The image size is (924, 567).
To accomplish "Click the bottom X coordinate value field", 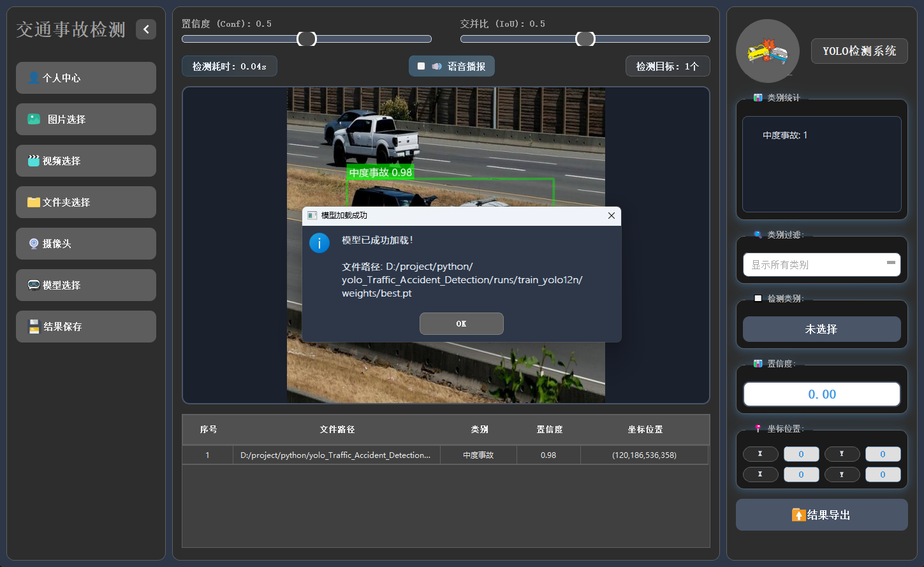I will (802, 475).
